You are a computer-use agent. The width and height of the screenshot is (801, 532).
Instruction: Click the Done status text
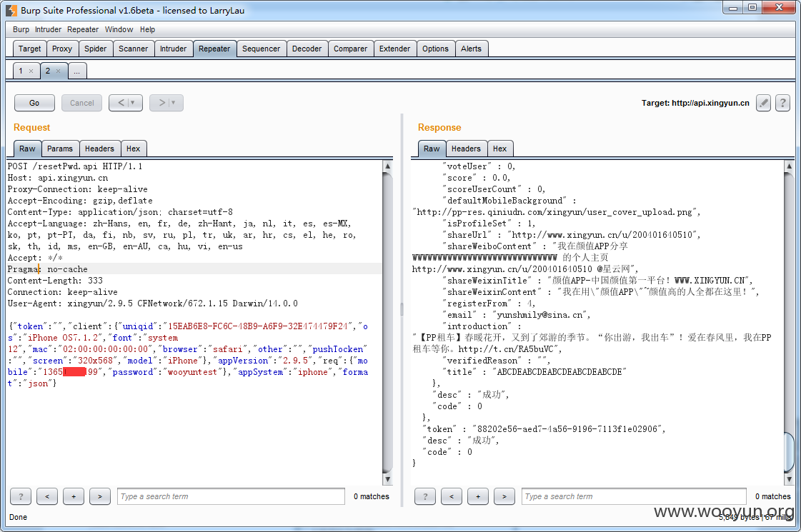pos(19,517)
